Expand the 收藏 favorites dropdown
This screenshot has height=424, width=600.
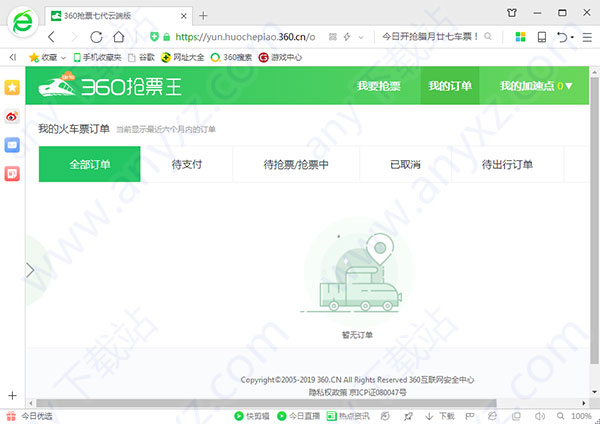pyautogui.click(x=64, y=58)
